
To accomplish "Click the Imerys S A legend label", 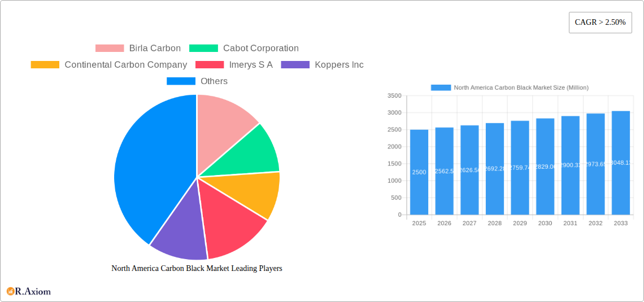I will pyautogui.click(x=250, y=65).
